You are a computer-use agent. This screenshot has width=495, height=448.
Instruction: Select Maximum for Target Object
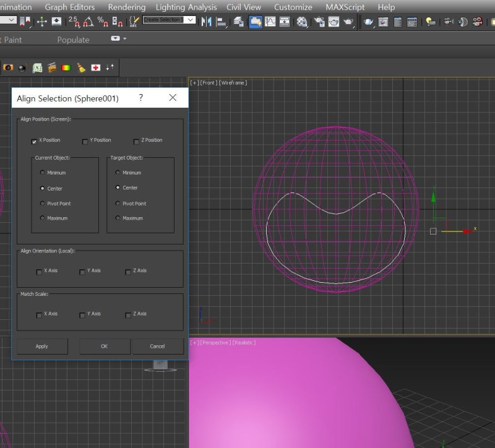click(118, 218)
